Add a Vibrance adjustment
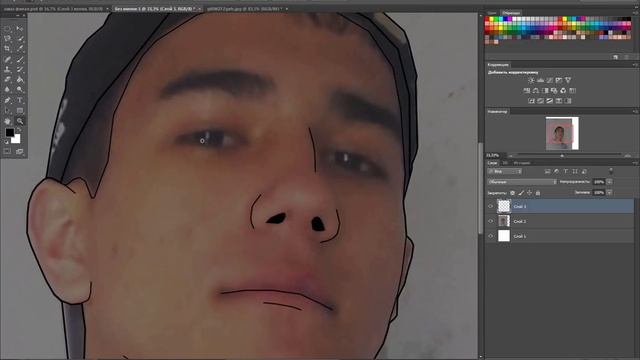 pyautogui.click(x=568, y=80)
